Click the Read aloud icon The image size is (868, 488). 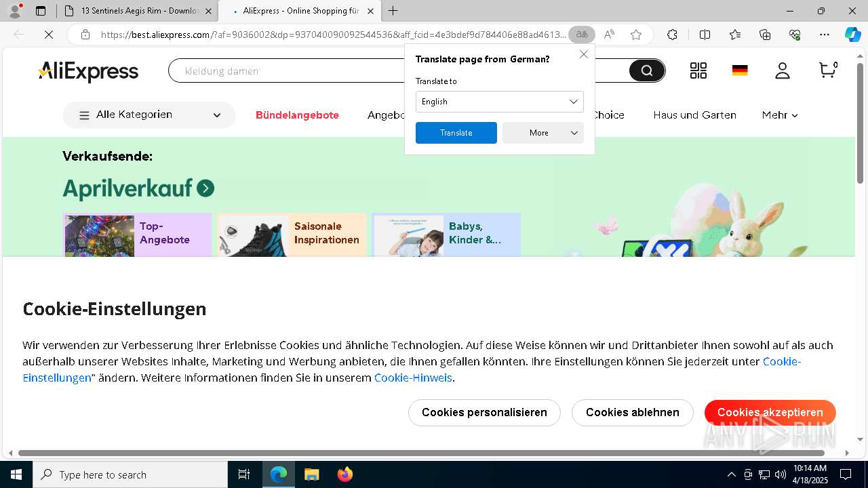[x=609, y=35]
